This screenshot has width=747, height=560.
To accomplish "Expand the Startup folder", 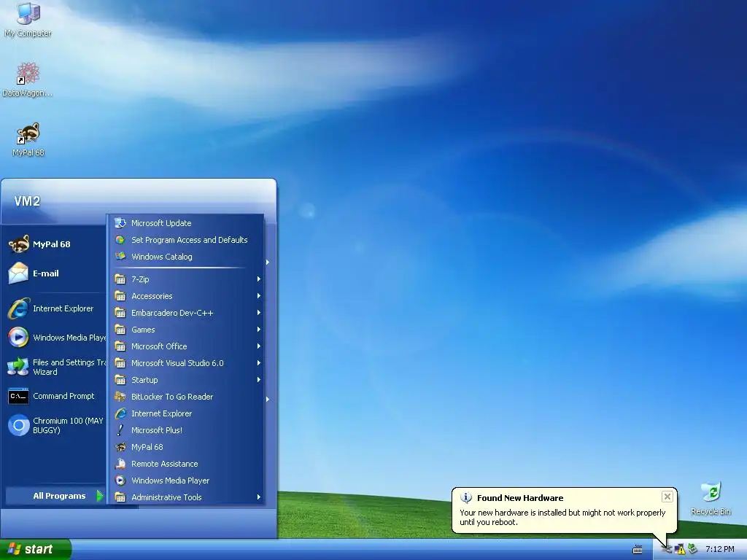I will coord(186,379).
